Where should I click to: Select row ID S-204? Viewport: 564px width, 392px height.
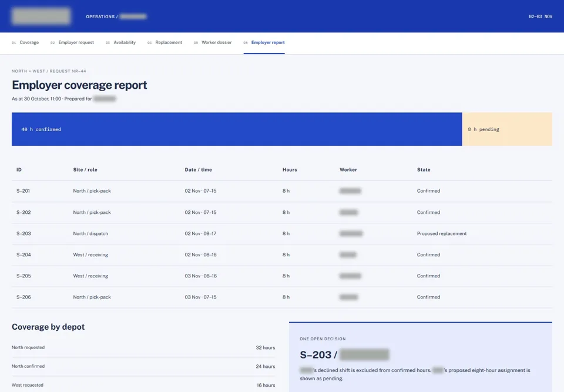23,255
